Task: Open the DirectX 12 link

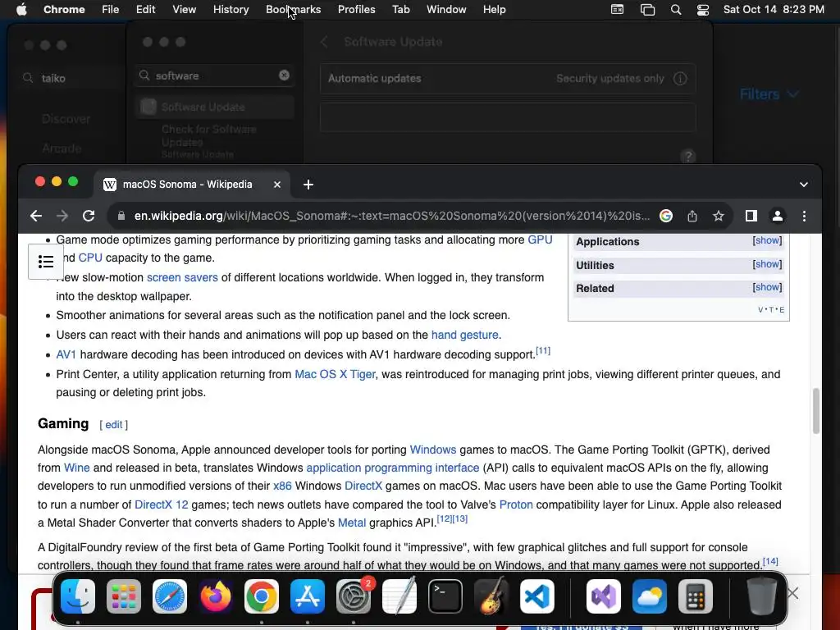Action: point(162,504)
